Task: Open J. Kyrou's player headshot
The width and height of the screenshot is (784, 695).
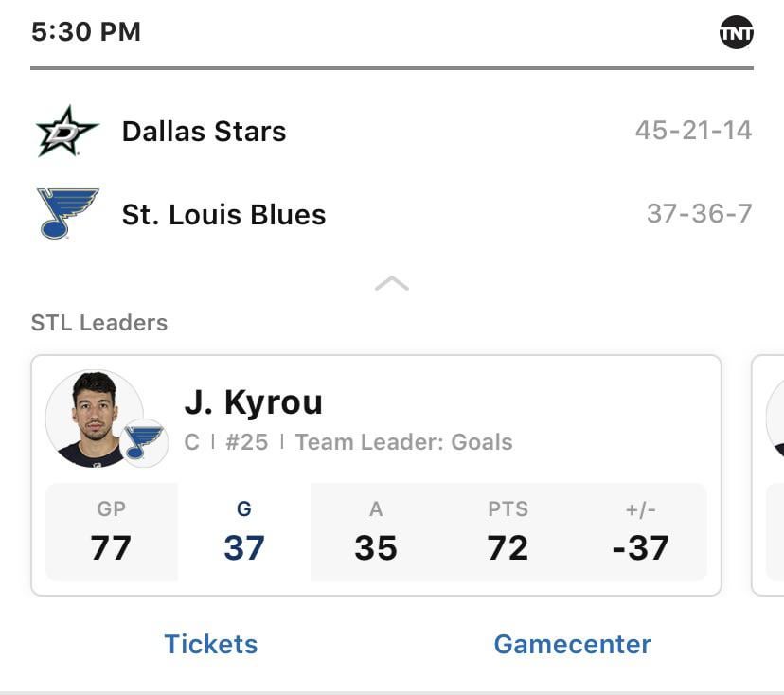Action: pyautogui.click(x=94, y=418)
